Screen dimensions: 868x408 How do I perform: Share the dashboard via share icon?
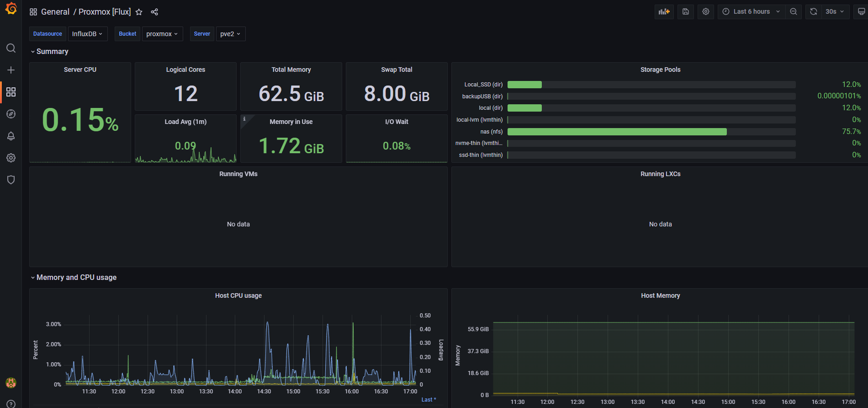coord(154,12)
